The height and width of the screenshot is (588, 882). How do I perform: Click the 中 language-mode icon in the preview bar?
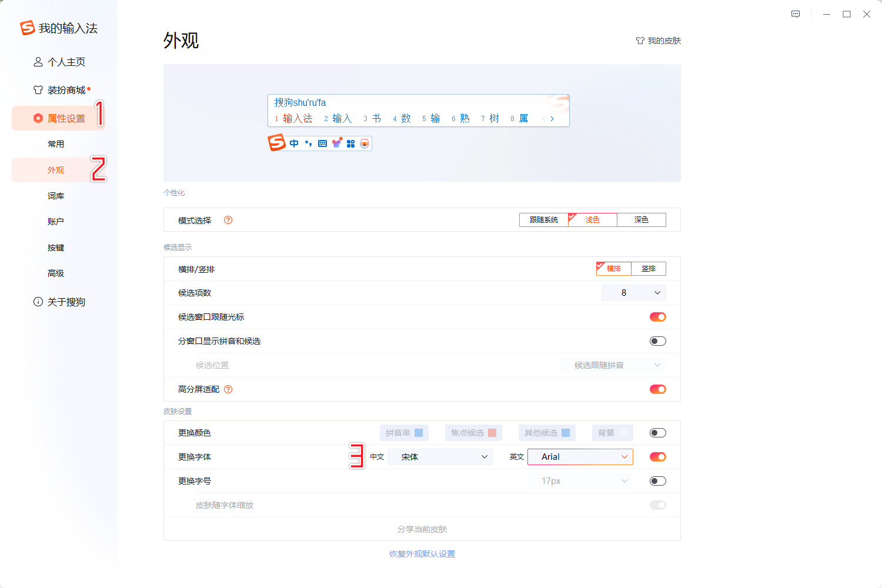coord(294,143)
